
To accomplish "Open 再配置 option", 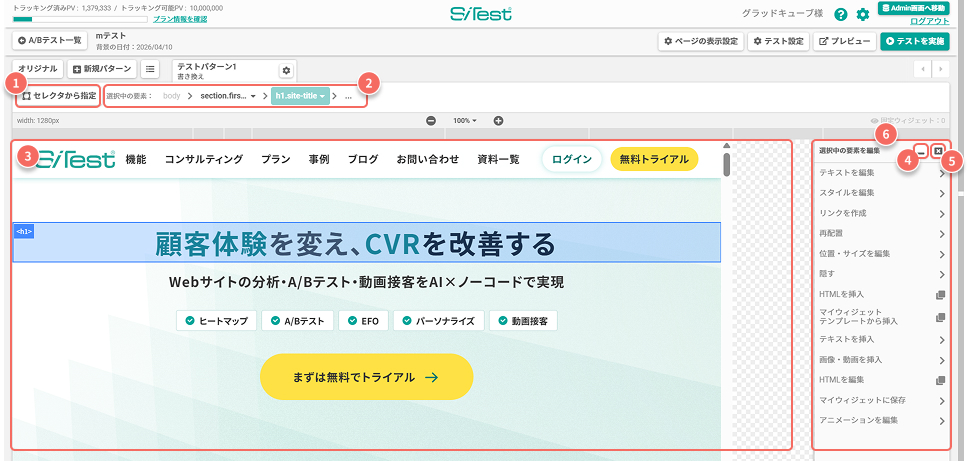I will [x=882, y=234].
